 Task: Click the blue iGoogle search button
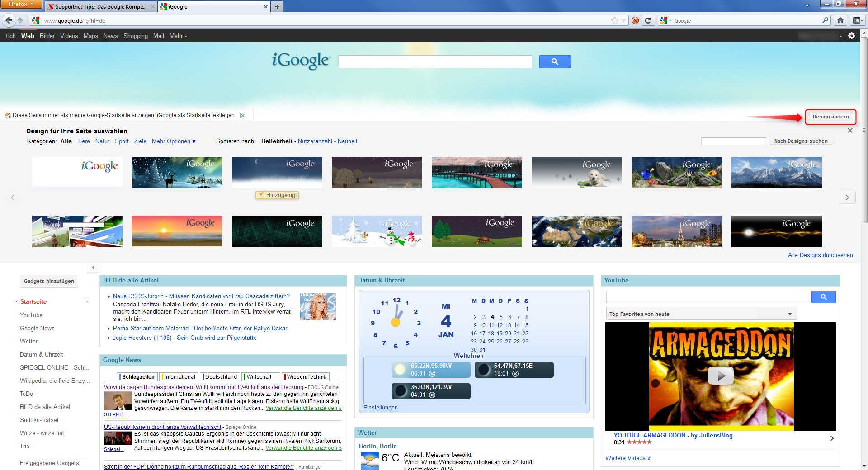[555, 61]
